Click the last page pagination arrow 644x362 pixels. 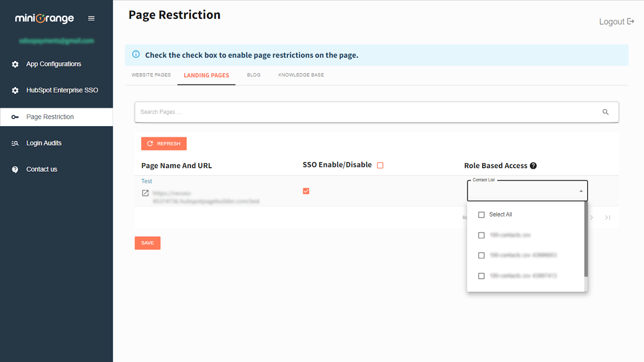click(x=607, y=218)
